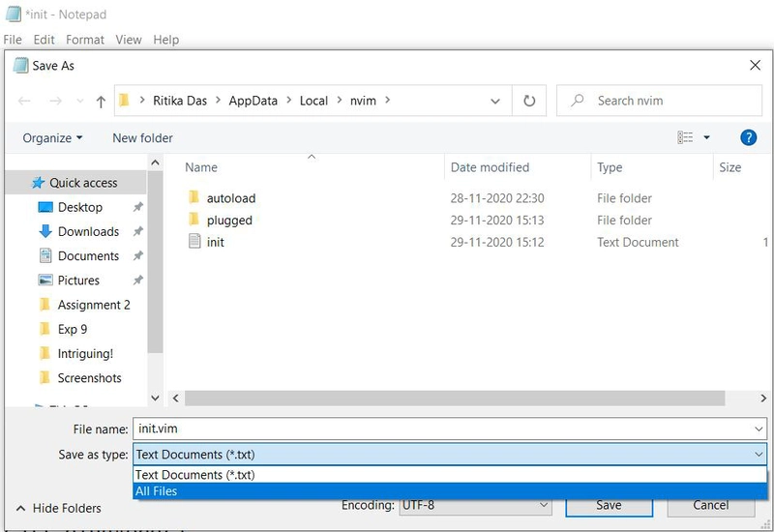Sort by the Type column header
The image size is (774, 532).
coord(610,167)
